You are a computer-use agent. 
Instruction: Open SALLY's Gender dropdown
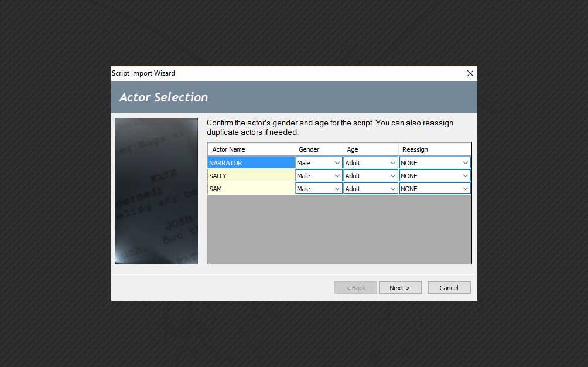(339, 175)
